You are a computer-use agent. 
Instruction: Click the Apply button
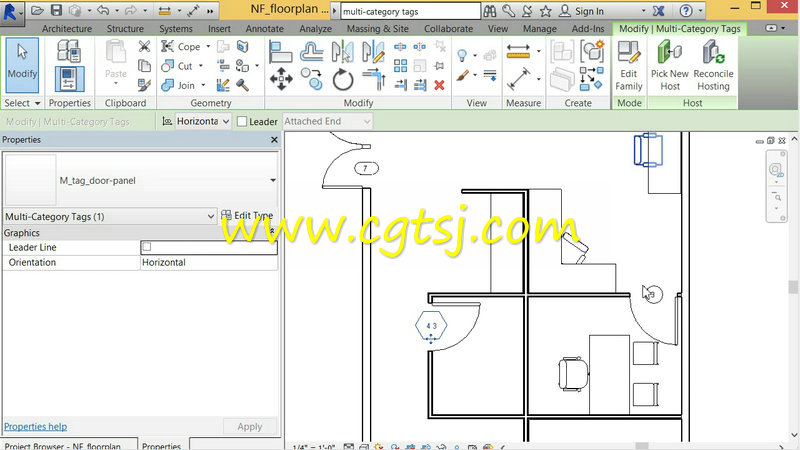(250, 427)
